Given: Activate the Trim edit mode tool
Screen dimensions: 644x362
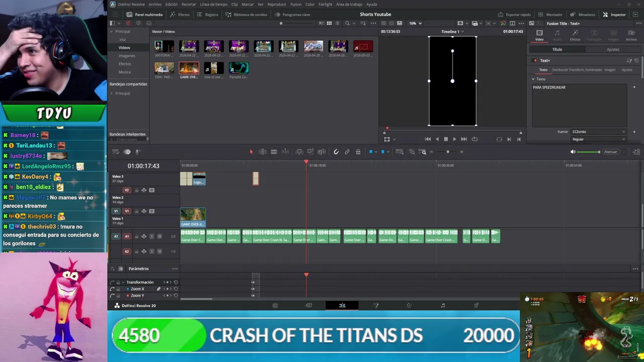Looking at the screenshot, I should [x=263, y=152].
